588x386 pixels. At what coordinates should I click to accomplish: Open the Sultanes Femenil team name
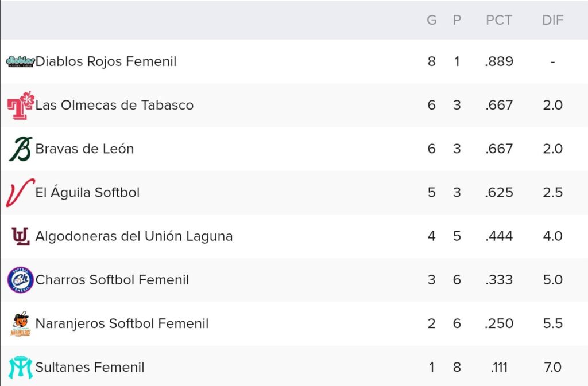click(90, 367)
